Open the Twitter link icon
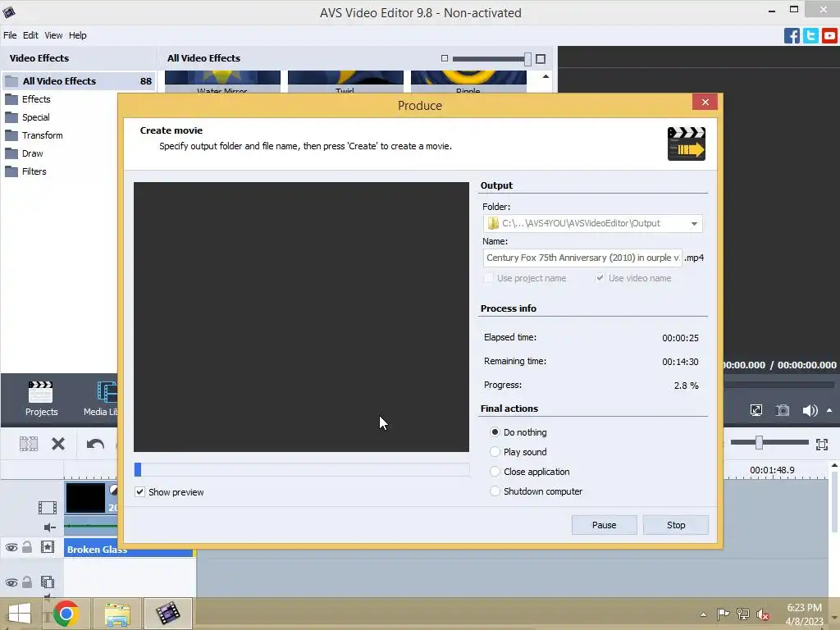 (810, 36)
